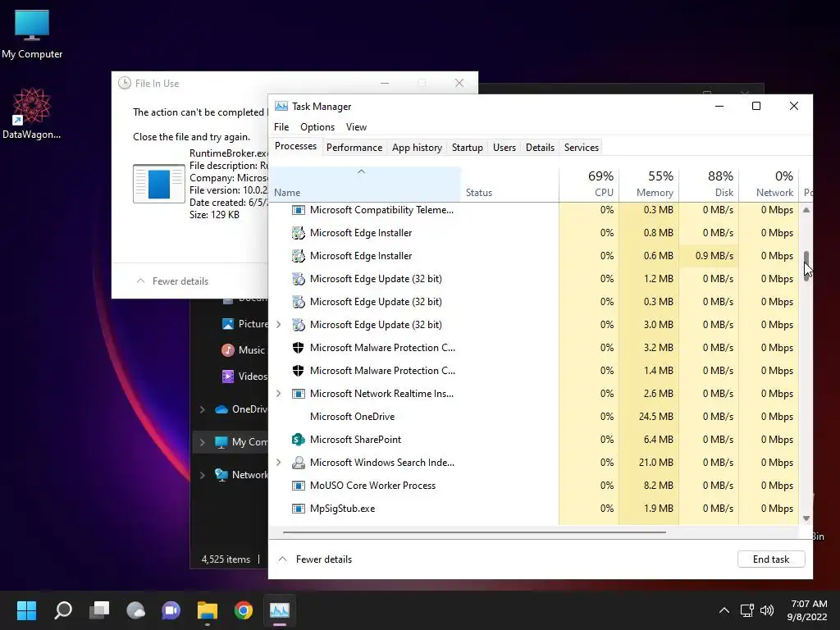Switch to the App history tab
Screen dimensions: 840x630
[x=417, y=148]
